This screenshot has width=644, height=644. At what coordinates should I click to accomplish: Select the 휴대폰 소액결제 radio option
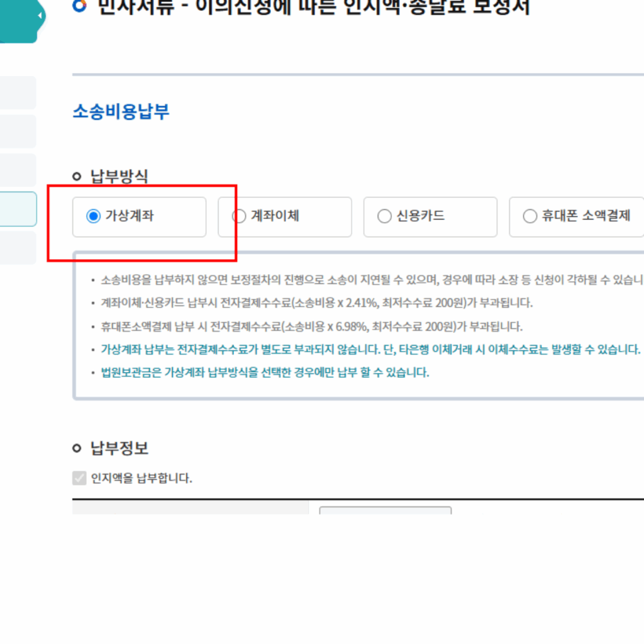tap(530, 216)
